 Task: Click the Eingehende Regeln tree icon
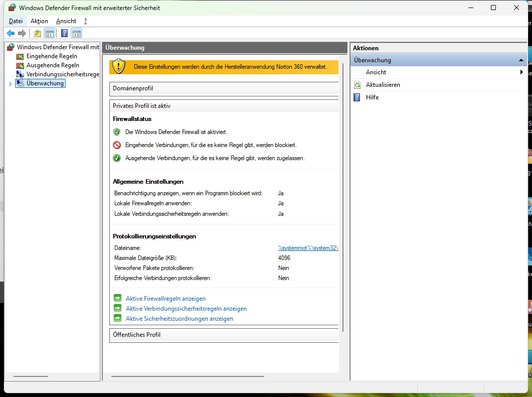(x=20, y=56)
